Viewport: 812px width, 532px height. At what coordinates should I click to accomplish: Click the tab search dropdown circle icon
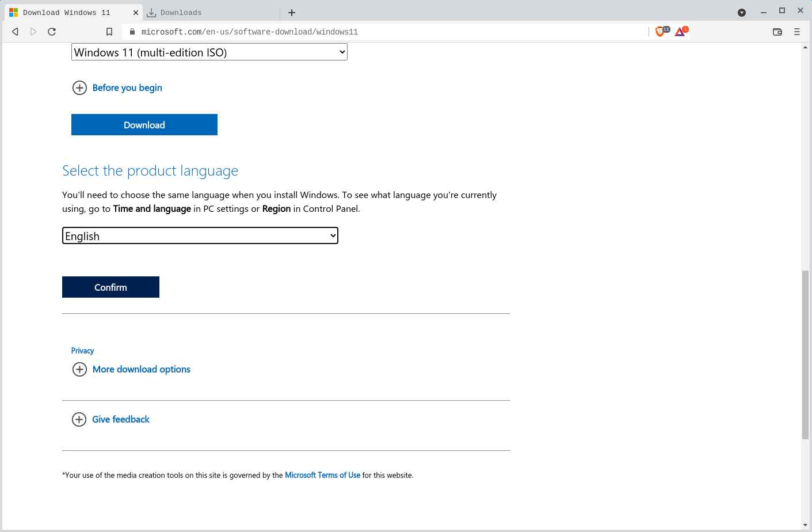tap(742, 13)
